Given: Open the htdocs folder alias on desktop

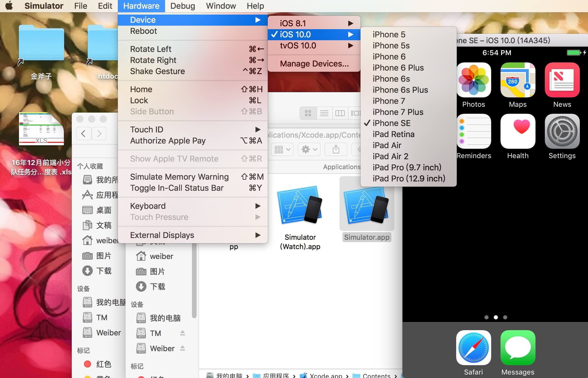Looking at the screenshot, I should (x=103, y=45).
